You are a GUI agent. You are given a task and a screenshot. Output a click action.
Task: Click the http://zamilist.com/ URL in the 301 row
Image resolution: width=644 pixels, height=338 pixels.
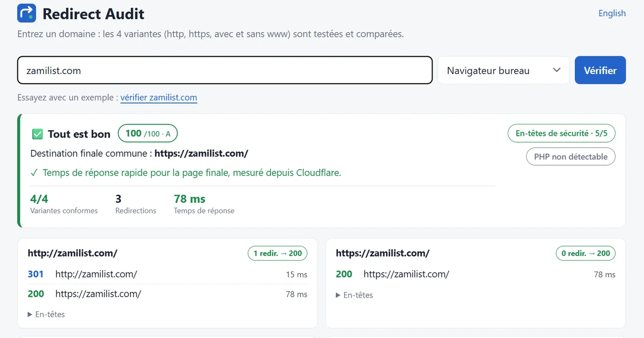[x=96, y=274]
